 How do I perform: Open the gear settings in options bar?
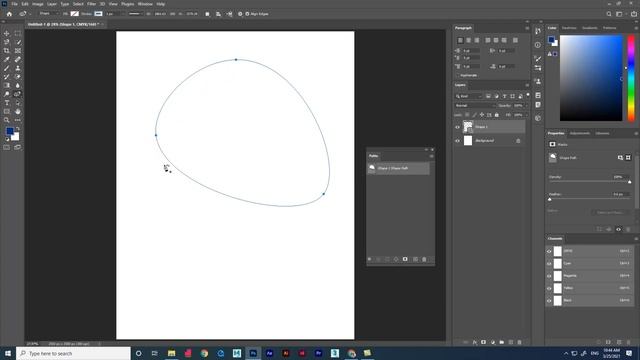[240, 14]
